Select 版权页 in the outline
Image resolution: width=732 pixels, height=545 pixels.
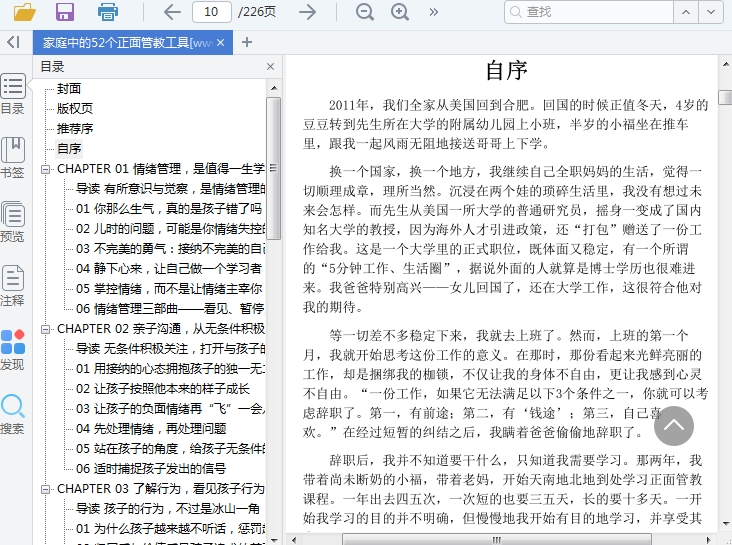(75, 109)
